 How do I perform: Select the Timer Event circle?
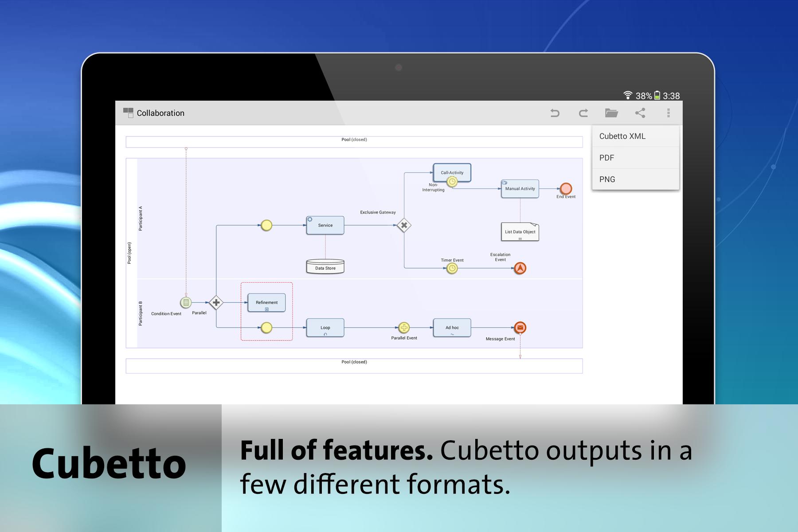452,268
